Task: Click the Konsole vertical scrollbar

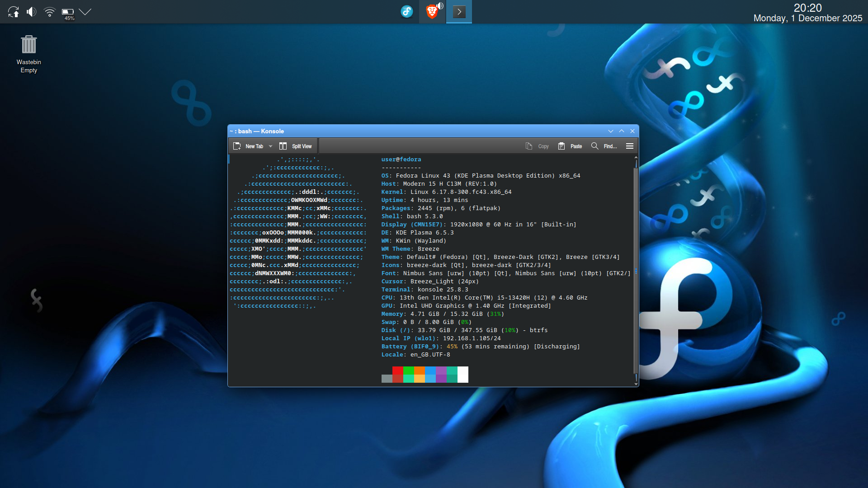Action: pos(636,271)
